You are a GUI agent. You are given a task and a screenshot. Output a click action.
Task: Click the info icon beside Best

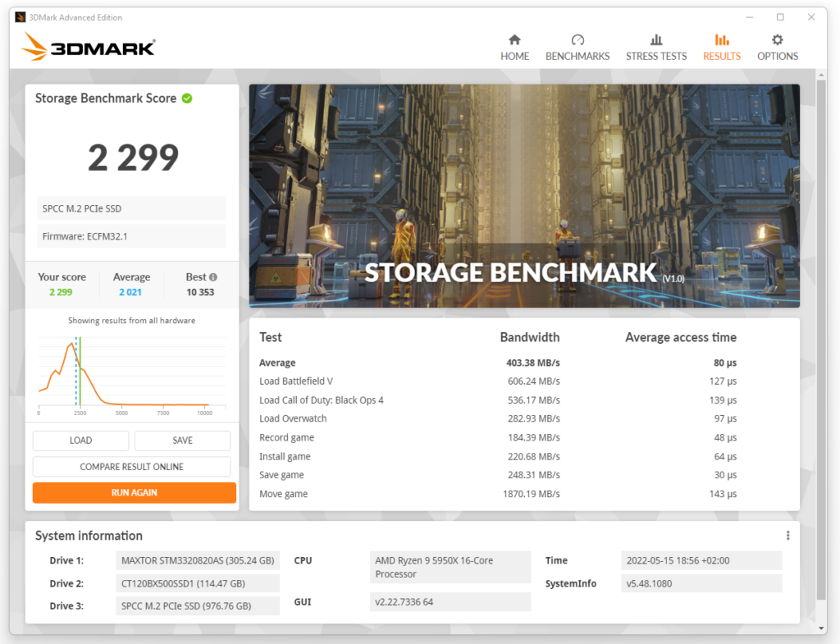[x=213, y=277]
